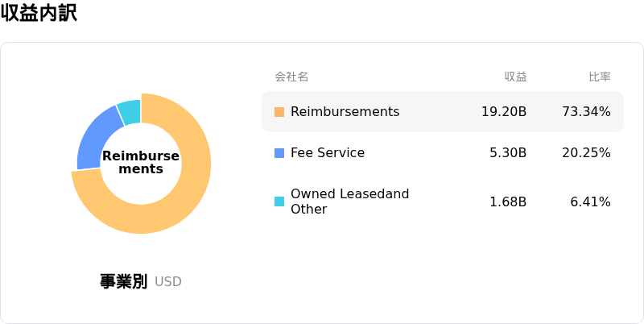The height and width of the screenshot is (324, 644).
Task: Click the Reimbursements row label
Action: 345,112
